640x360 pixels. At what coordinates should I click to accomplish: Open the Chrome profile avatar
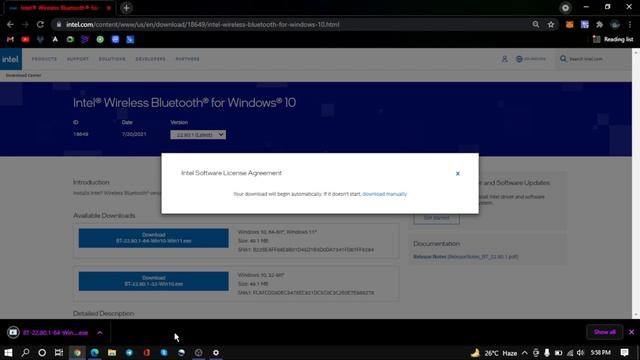pos(615,24)
